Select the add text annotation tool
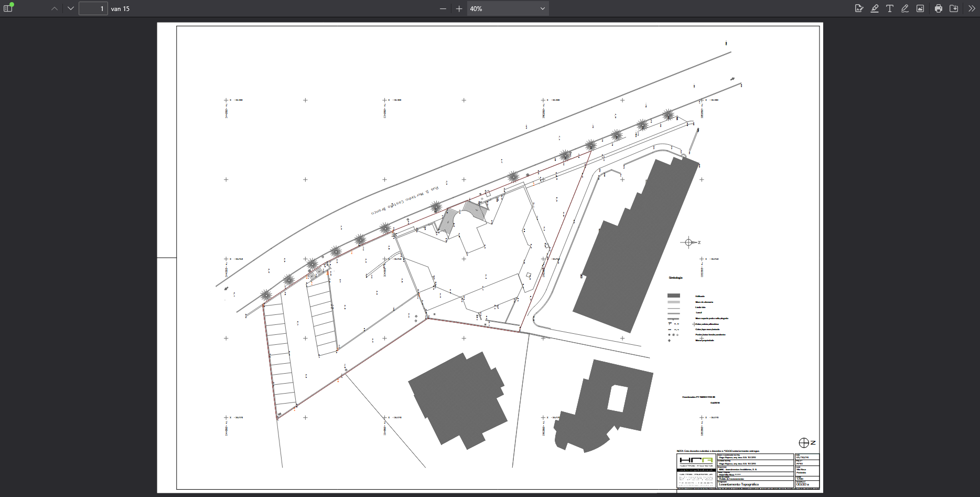The height and width of the screenshot is (497, 980). coord(890,8)
